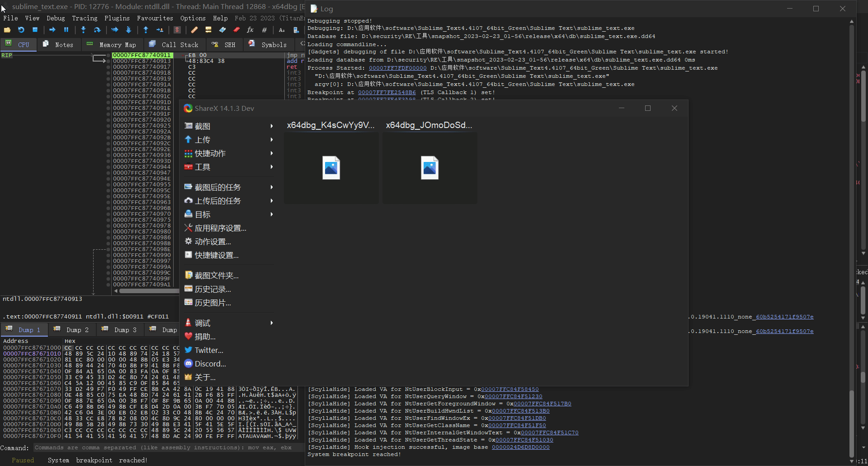Restart the debuggee from the toolbar
Image resolution: width=868 pixels, height=466 pixels.
21,30
